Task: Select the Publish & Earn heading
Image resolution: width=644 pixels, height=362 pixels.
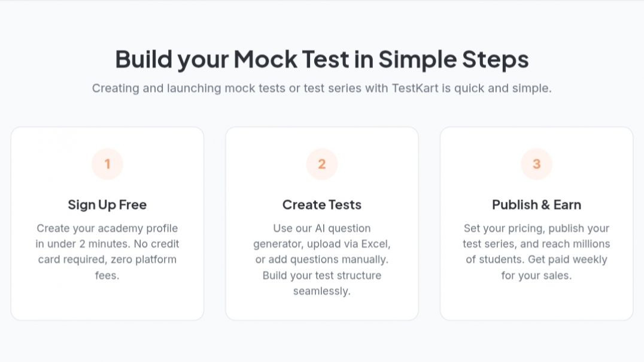Action: click(x=536, y=205)
